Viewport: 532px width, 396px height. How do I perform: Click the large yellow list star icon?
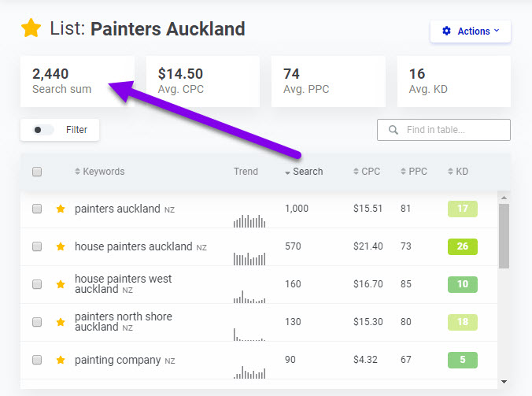pos(31,28)
